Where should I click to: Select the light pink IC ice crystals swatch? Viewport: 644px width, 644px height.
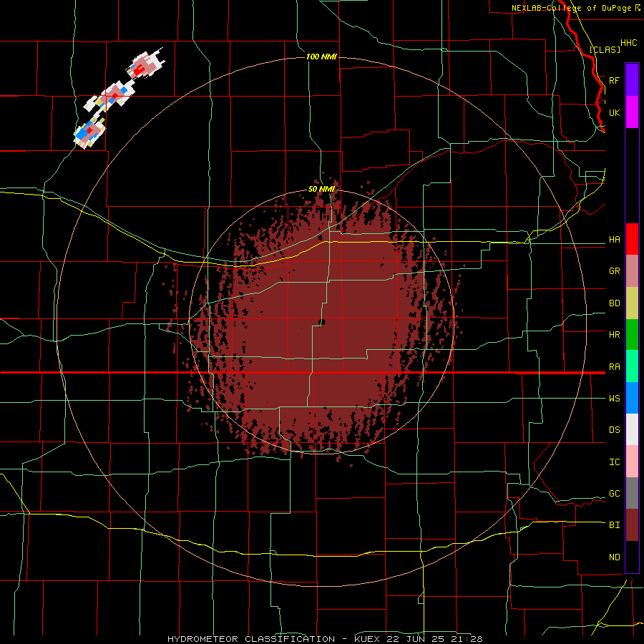[632, 462]
